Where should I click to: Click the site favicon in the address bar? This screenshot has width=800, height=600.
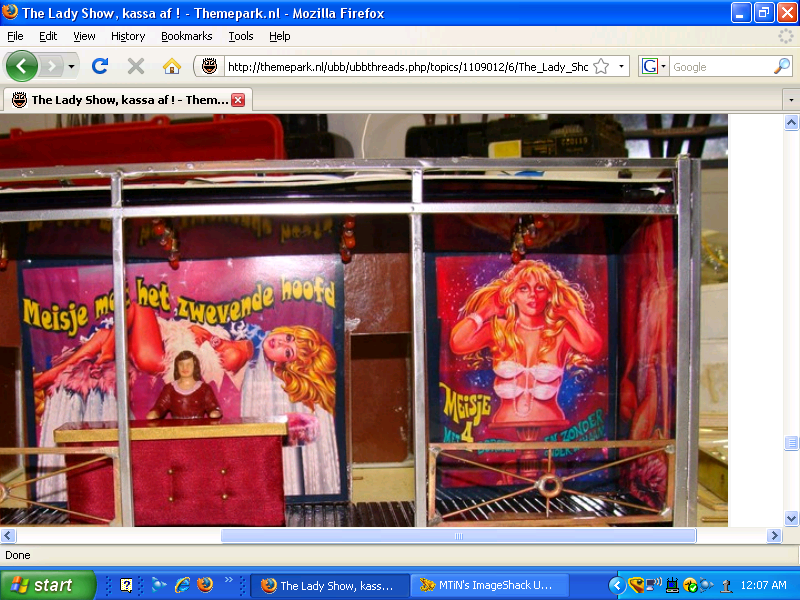209,66
